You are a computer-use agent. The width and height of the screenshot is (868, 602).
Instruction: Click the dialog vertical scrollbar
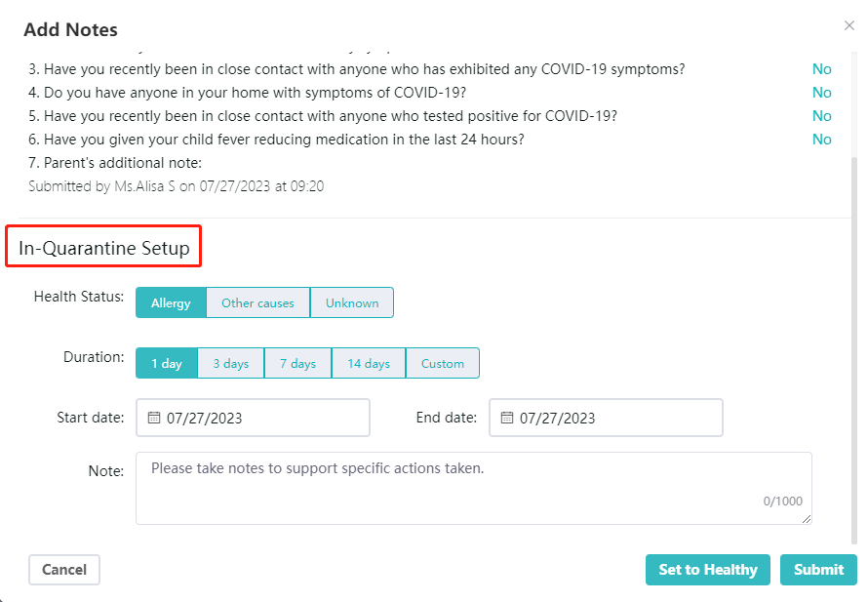coord(854,349)
